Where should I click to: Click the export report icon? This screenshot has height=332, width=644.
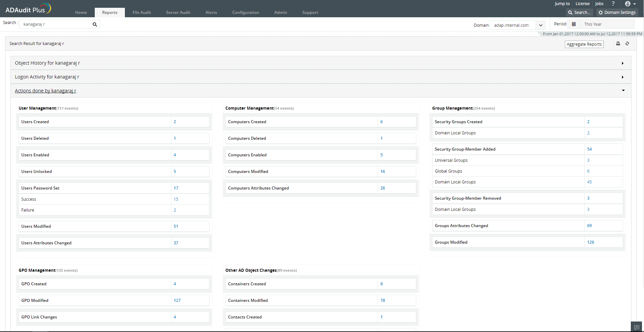618,44
